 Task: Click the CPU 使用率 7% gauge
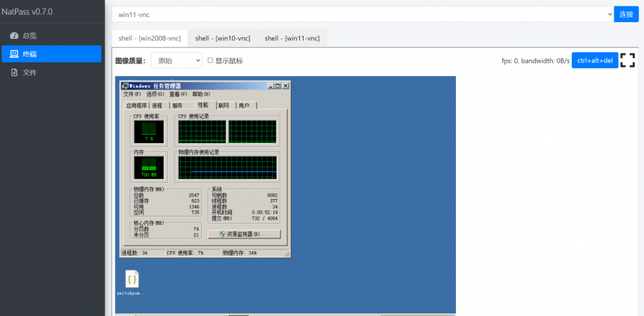tap(148, 132)
